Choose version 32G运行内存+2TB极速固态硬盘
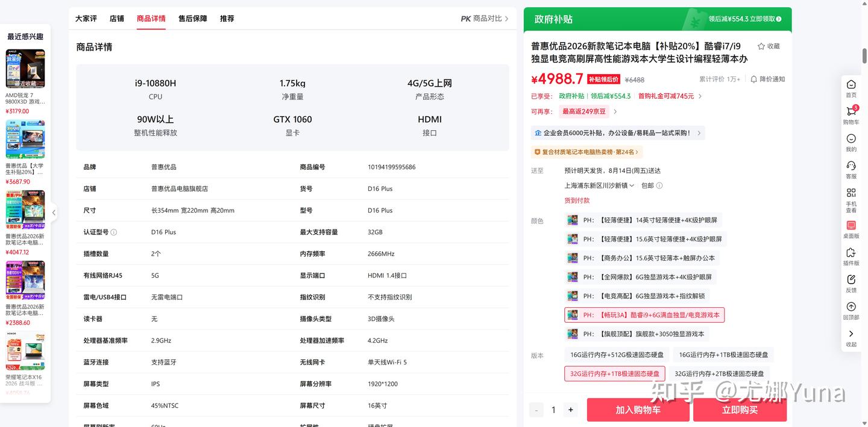The image size is (868, 427). point(719,373)
